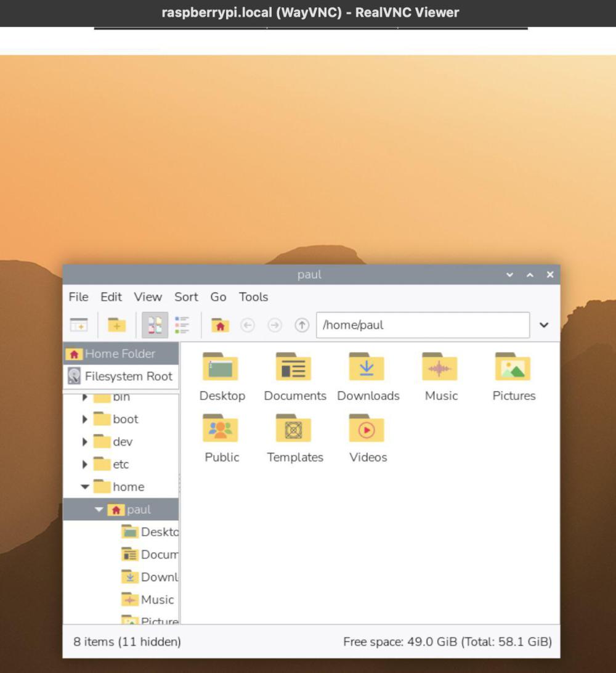Open the Downloads folder icon
616x673 pixels.
point(367,368)
